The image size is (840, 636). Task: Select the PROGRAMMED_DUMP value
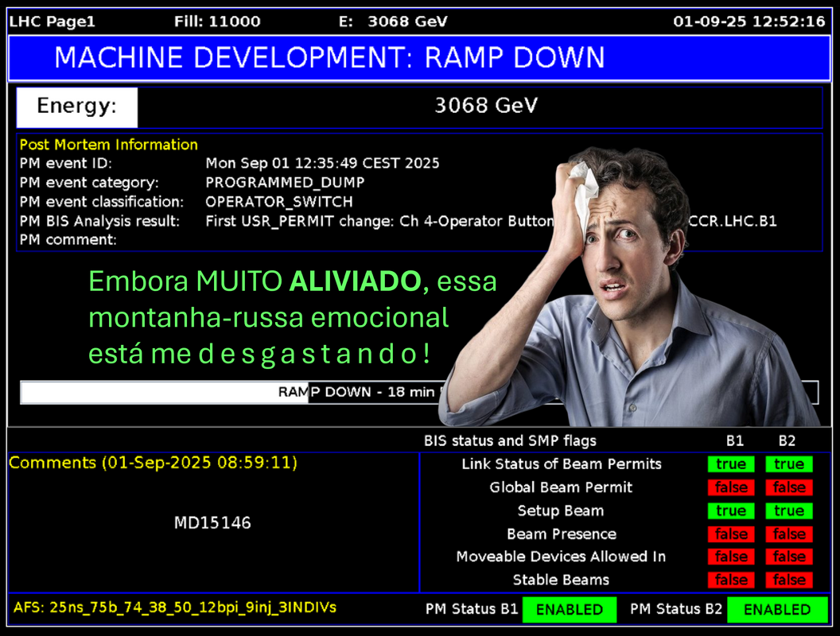(285, 183)
